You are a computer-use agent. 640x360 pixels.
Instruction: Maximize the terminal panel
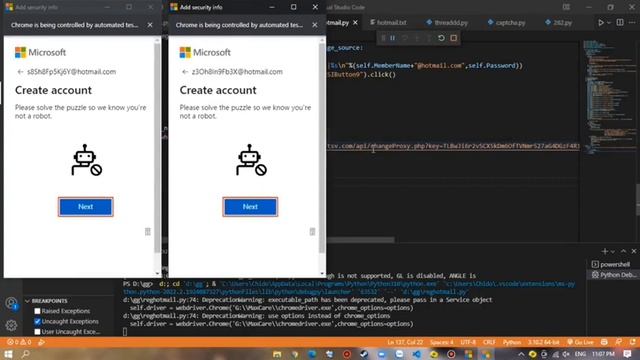click(x=623, y=251)
